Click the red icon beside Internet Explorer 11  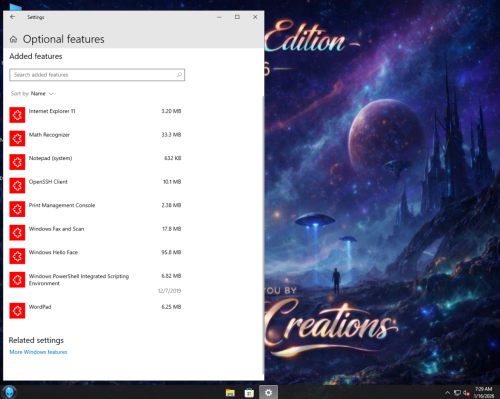click(x=17, y=115)
